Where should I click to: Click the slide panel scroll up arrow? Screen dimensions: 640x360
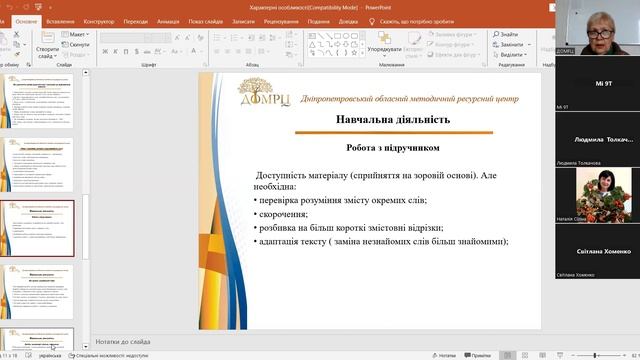click(x=85, y=73)
